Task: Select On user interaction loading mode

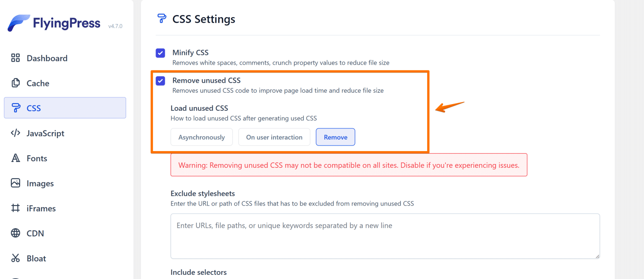Action: click(x=274, y=137)
